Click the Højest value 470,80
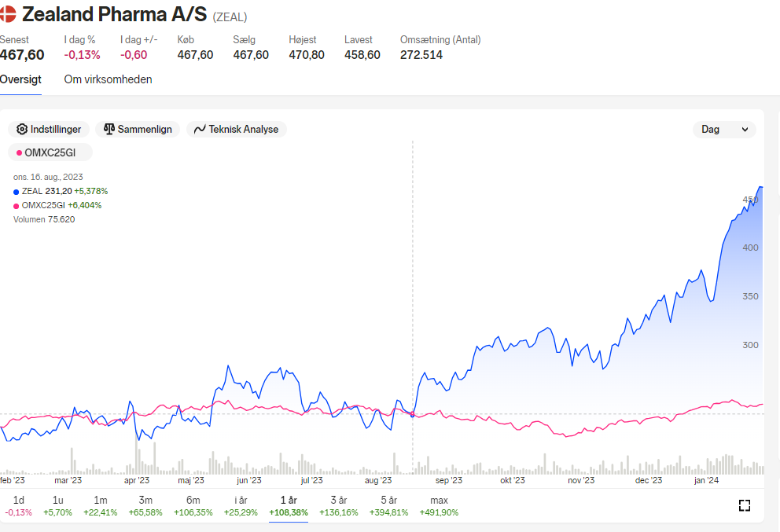780x532 pixels. 307,55
